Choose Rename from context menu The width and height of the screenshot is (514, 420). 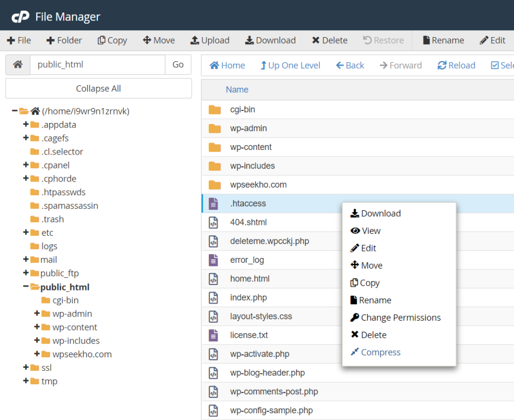click(371, 300)
